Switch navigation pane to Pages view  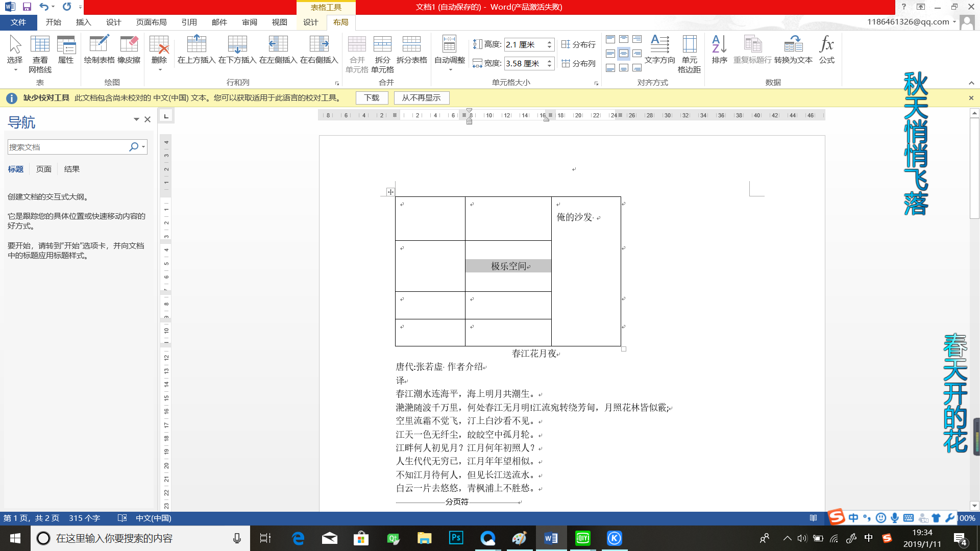(44, 169)
